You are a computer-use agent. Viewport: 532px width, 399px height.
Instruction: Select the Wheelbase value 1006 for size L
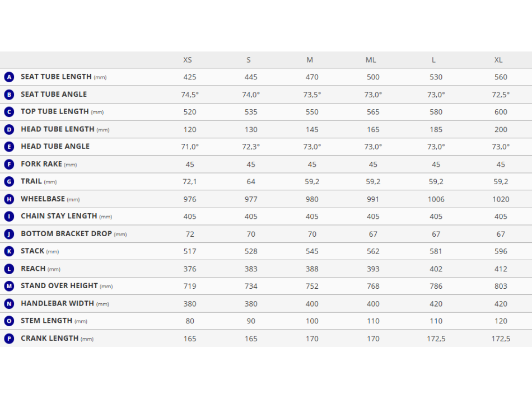pyautogui.click(x=436, y=199)
